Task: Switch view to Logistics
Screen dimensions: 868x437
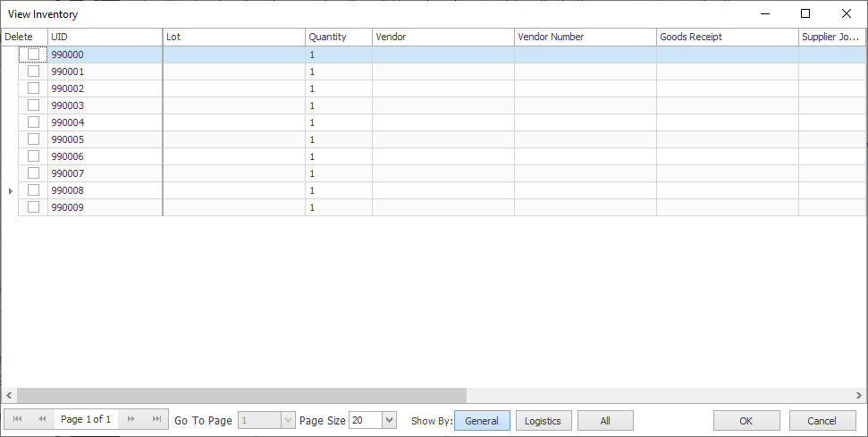Action: [x=543, y=420]
